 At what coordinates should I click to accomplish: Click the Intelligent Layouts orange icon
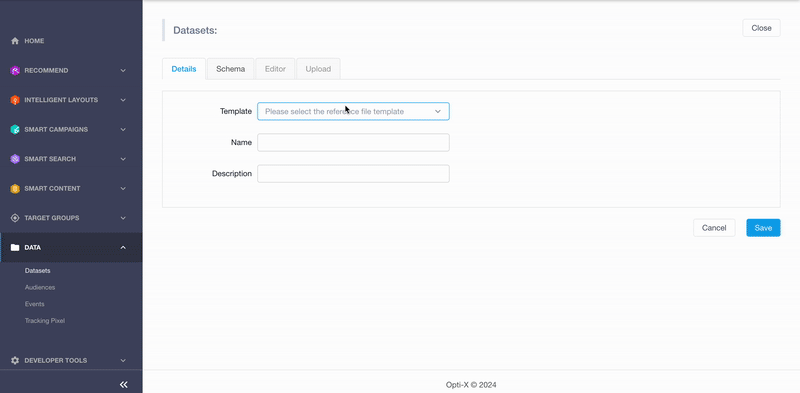[x=15, y=100]
